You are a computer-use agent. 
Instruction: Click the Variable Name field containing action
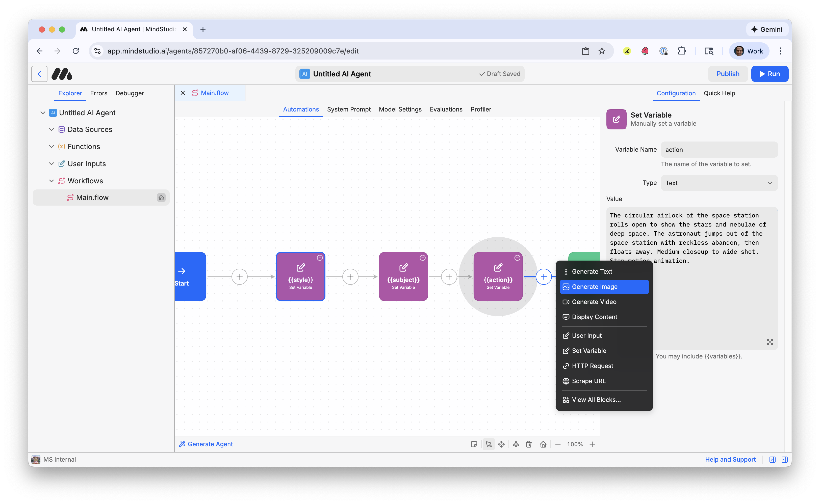[x=719, y=149]
